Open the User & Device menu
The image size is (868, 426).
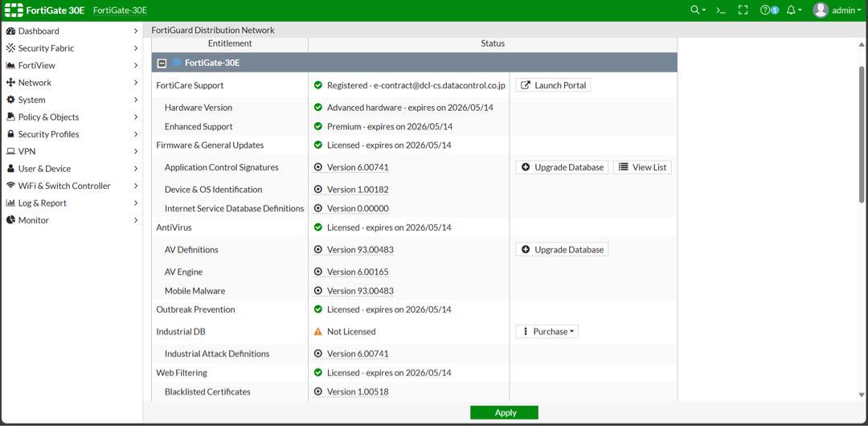tap(72, 169)
